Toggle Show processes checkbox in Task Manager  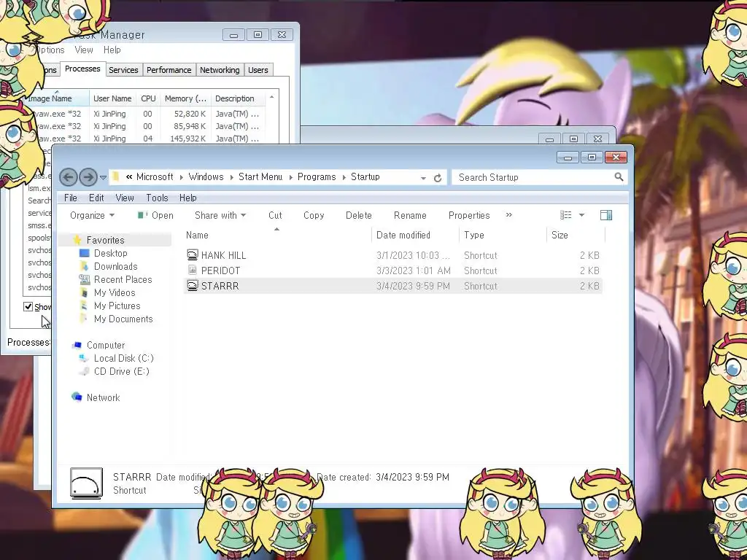pos(28,307)
